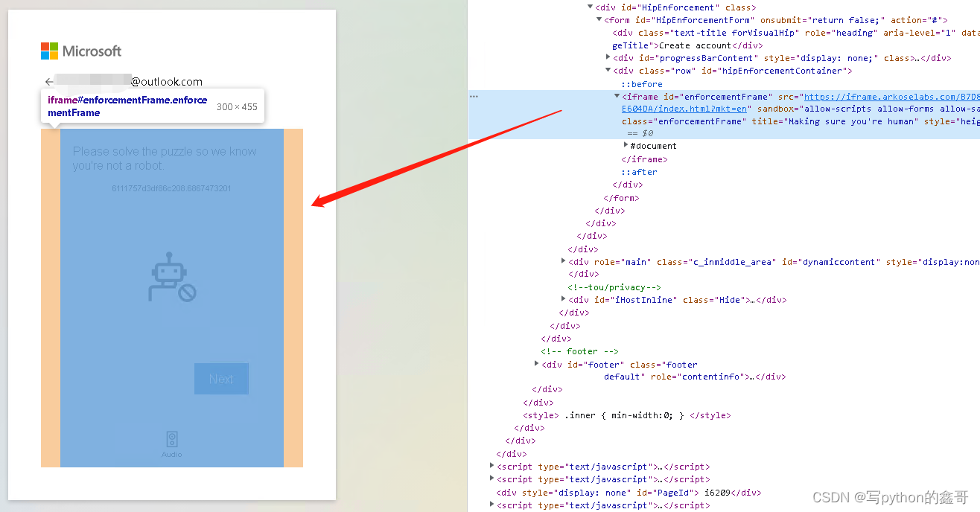980x512 pixels.
Task: Select the style .inner min-width row
Action: [626, 415]
